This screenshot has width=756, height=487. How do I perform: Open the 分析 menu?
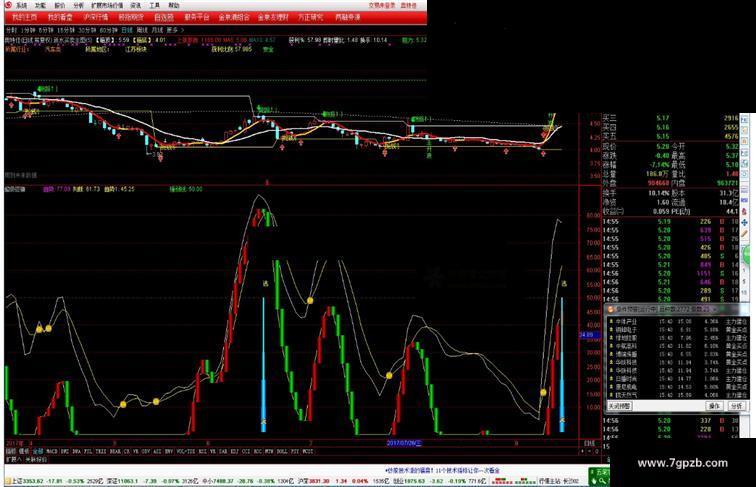point(78,5)
